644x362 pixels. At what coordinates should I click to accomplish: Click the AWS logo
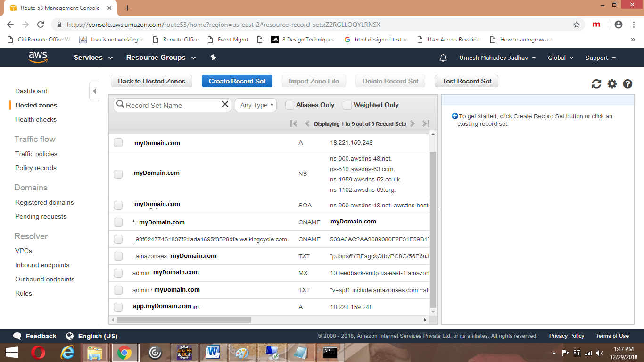(38, 57)
